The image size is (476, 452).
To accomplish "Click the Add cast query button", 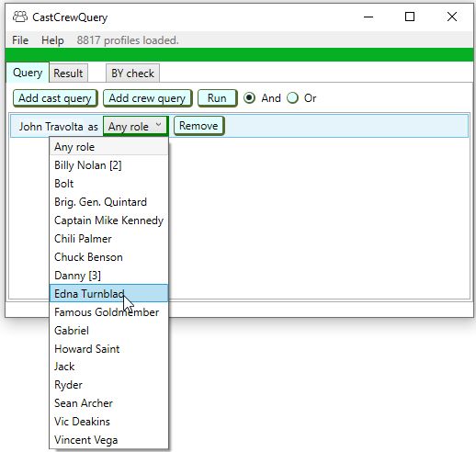I will [55, 98].
